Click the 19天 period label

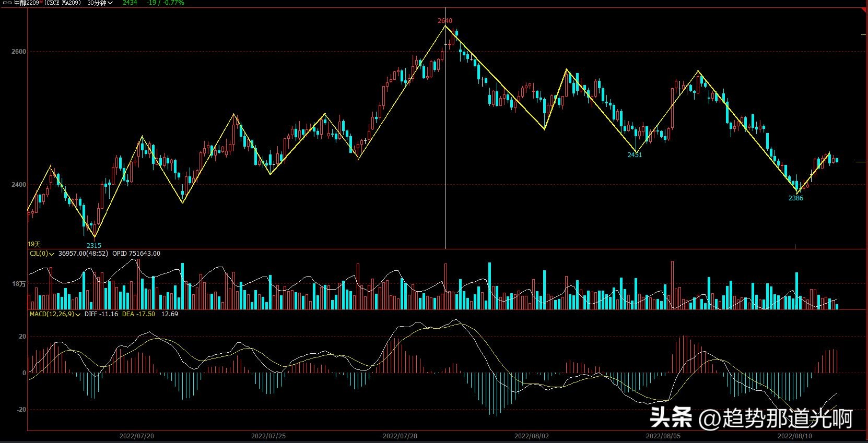coord(34,244)
